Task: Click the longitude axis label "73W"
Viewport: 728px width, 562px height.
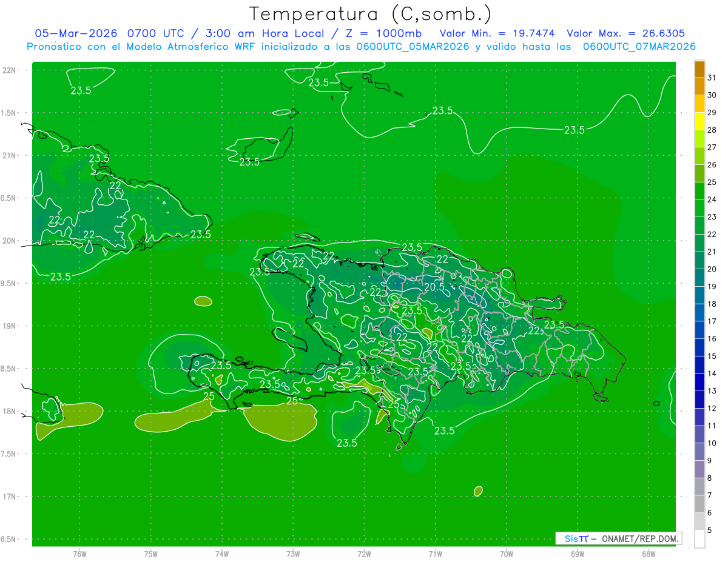Action: pos(293,554)
